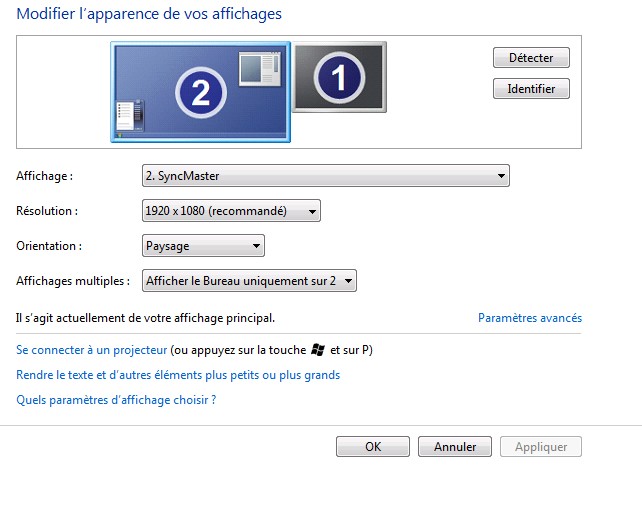The width and height of the screenshot is (642, 508).
Task: Click the Windows key logo icon
Action: point(318,350)
